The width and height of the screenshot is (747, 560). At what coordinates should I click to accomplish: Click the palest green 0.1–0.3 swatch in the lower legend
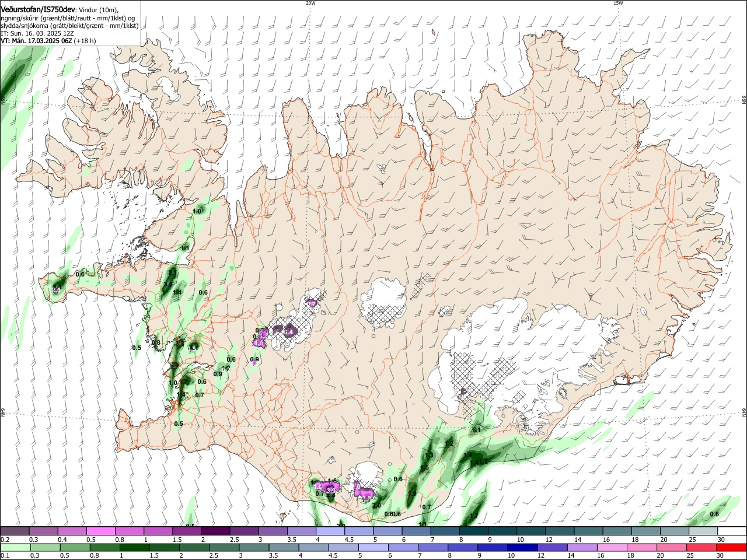coord(15,547)
